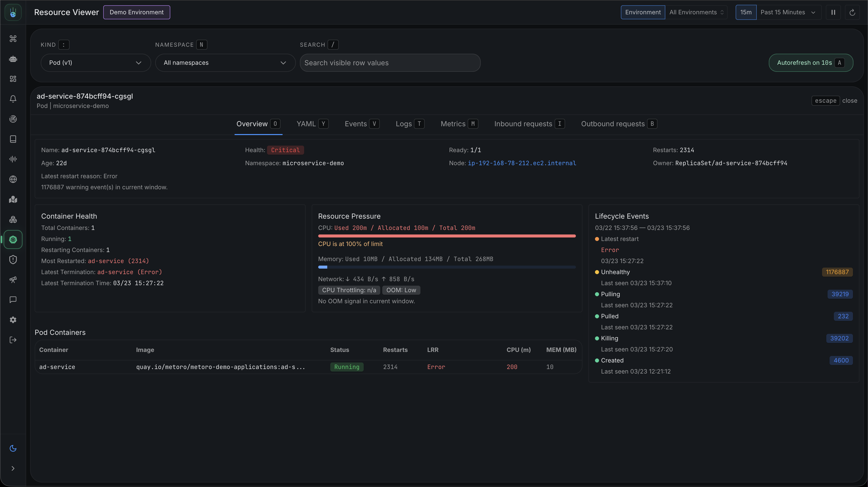Click the close button for pod details
Image resolution: width=868 pixels, height=487 pixels.
[x=849, y=101]
